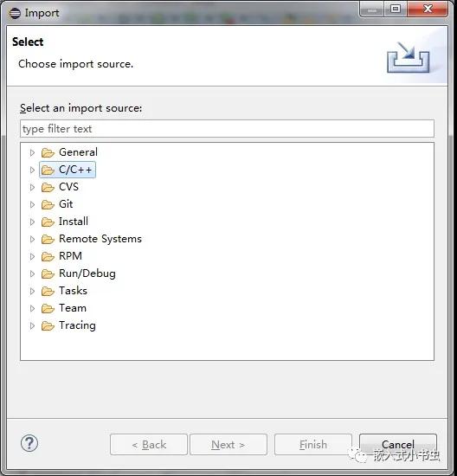Click the Eclipse icon in title bar
Viewport: 457px width, 476px height.
click(x=15, y=13)
